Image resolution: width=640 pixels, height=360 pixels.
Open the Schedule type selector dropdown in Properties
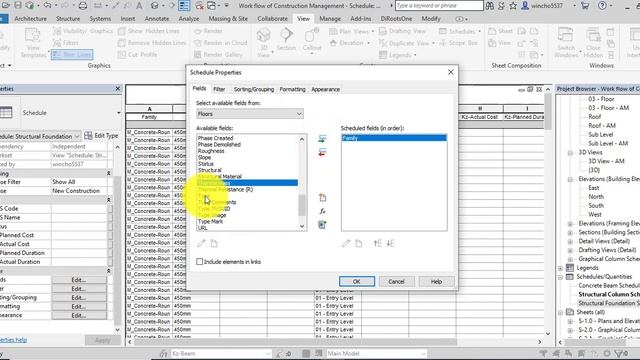[x=118, y=113]
